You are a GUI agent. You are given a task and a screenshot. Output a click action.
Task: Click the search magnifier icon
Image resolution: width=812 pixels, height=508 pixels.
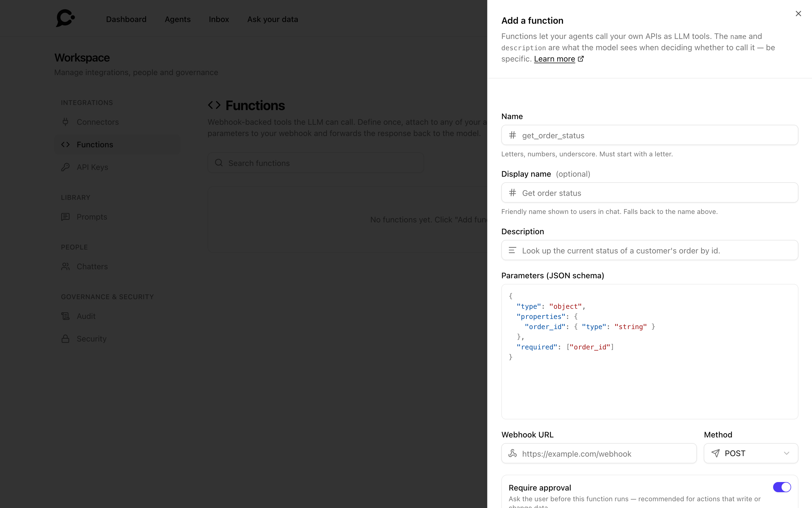point(219,163)
